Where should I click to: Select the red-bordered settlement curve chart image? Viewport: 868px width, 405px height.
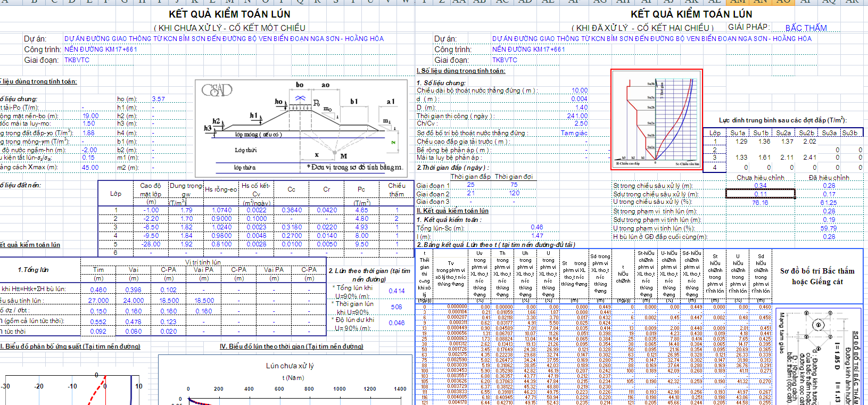[657, 120]
